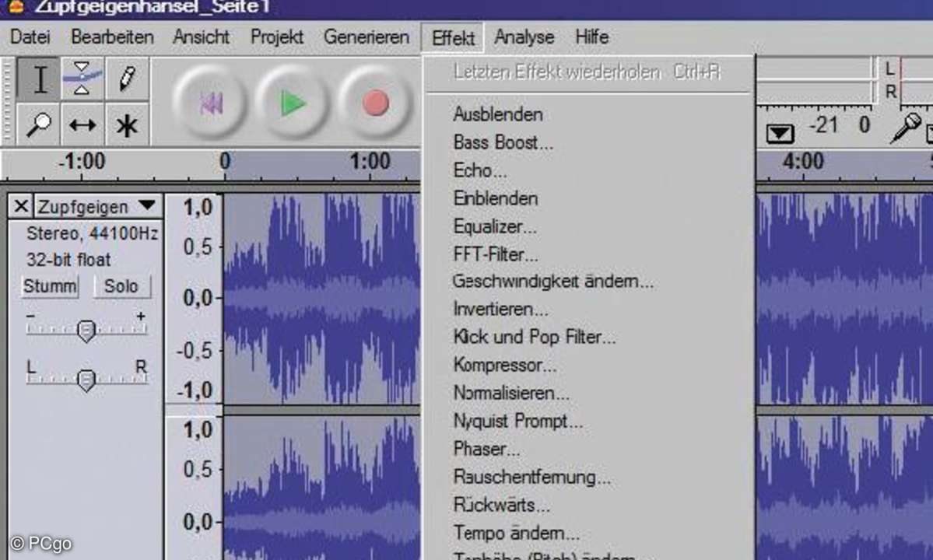Solo the Zupfgeigen track

coord(121,286)
